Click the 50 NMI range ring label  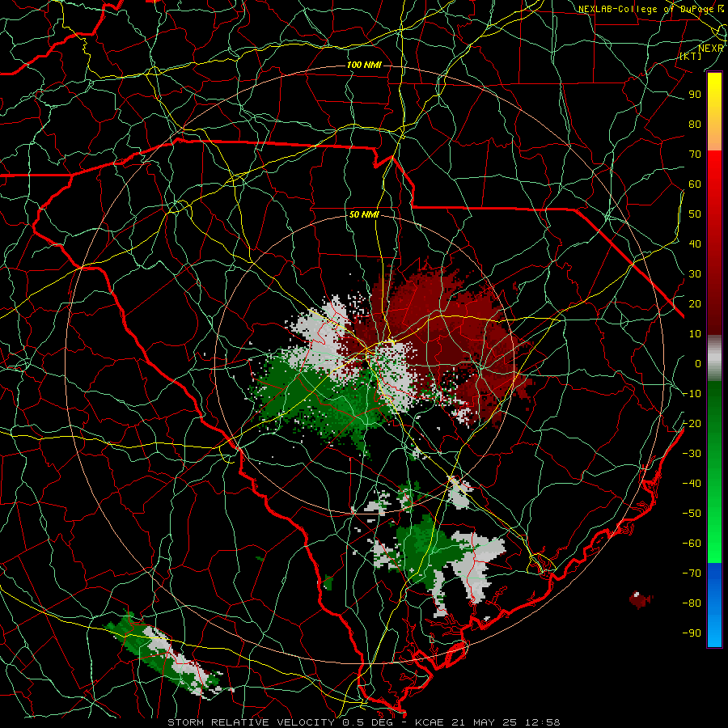pos(364,214)
